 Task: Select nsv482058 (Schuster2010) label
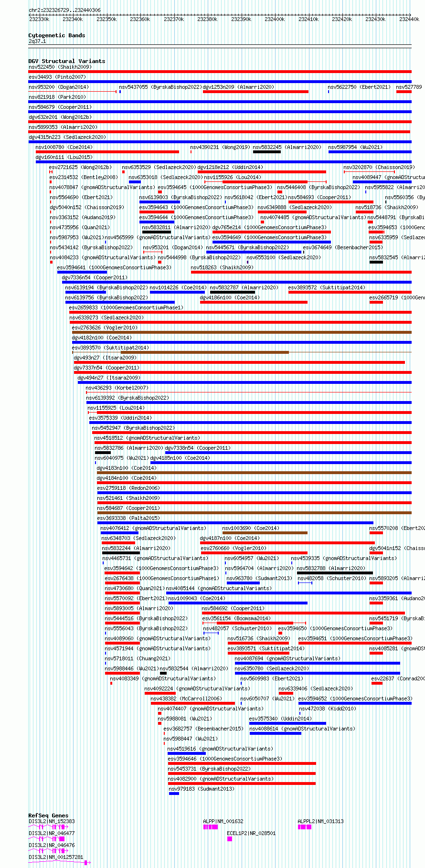coord(332,578)
